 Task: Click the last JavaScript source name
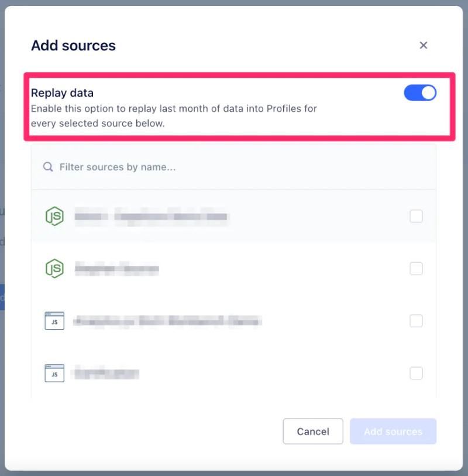tap(105, 373)
